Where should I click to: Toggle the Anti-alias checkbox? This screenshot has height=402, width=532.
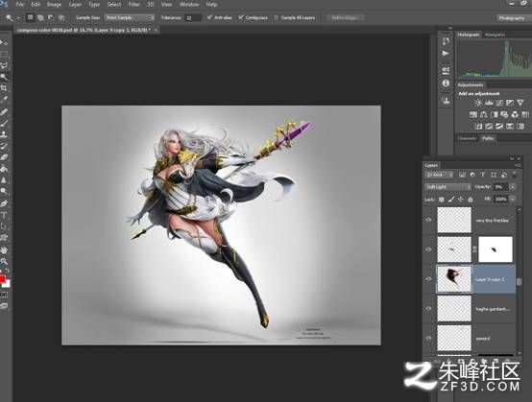(209, 17)
